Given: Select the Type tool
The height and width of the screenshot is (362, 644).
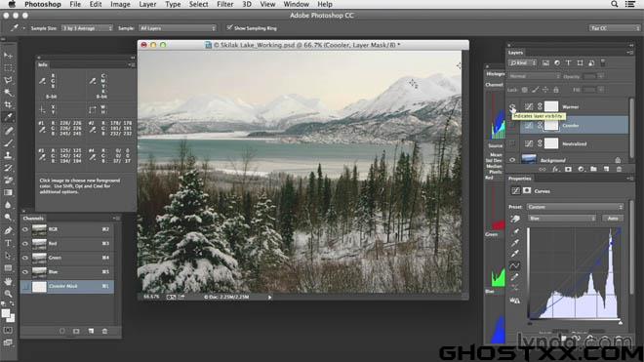Looking at the screenshot, I should 8,243.
